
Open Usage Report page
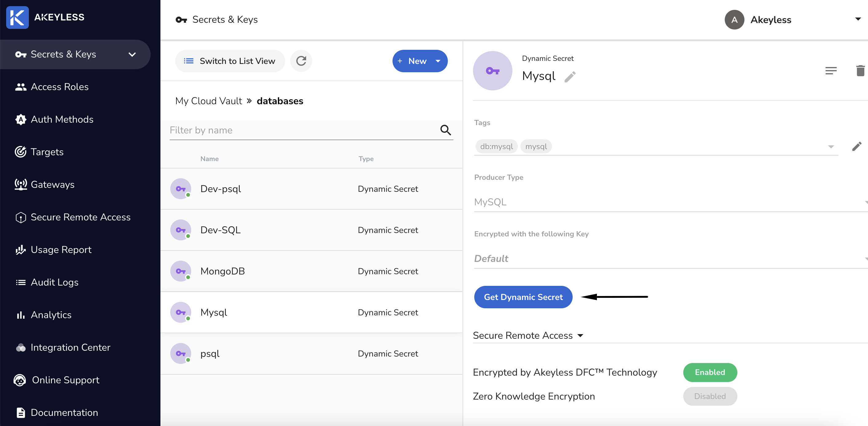(53, 250)
